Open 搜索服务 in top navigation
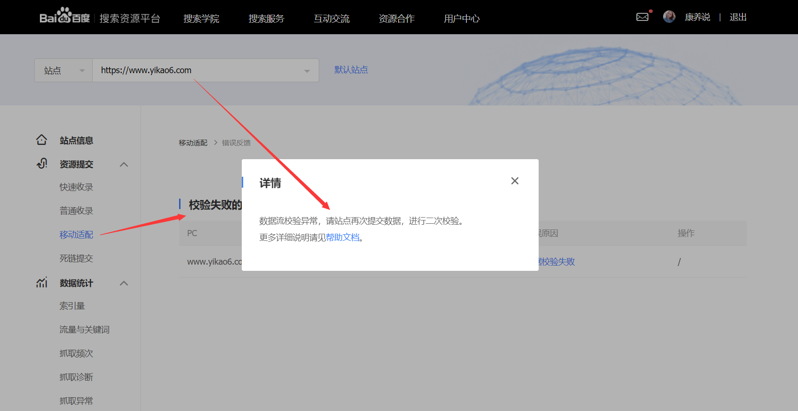The width and height of the screenshot is (798, 411). click(266, 18)
